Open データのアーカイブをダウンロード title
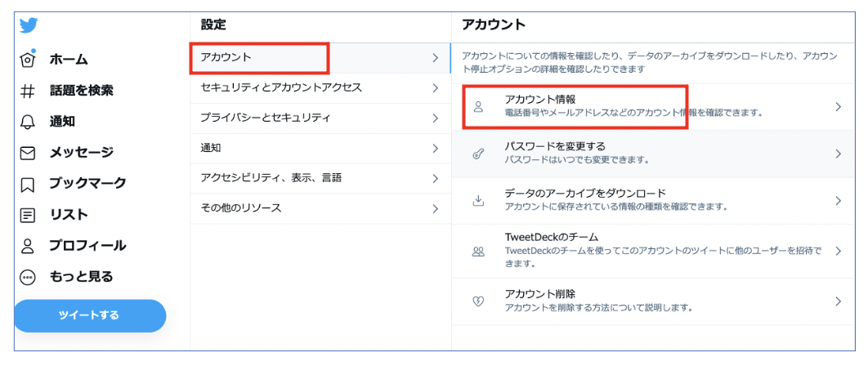868x366 pixels. click(585, 194)
